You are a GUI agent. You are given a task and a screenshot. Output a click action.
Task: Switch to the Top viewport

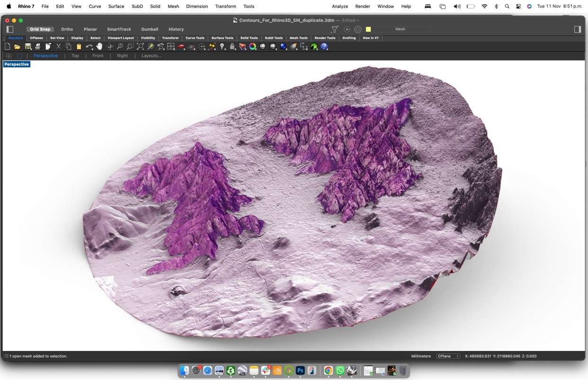point(75,56)
